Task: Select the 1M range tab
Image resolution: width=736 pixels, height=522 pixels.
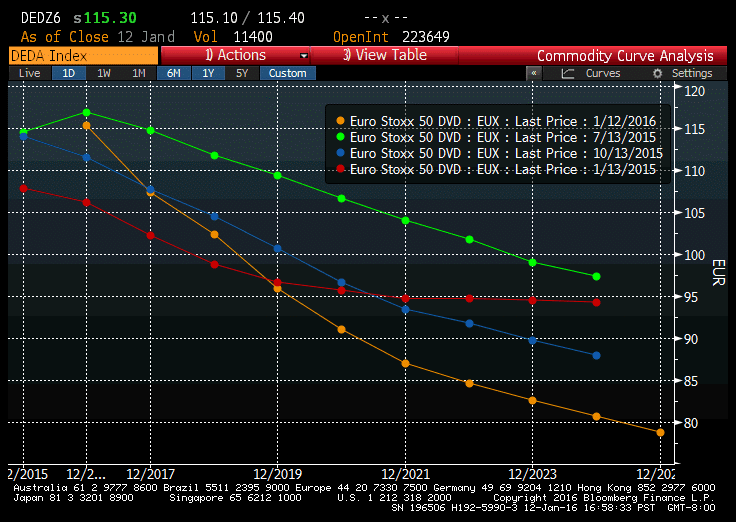Action: click(138, 73)
